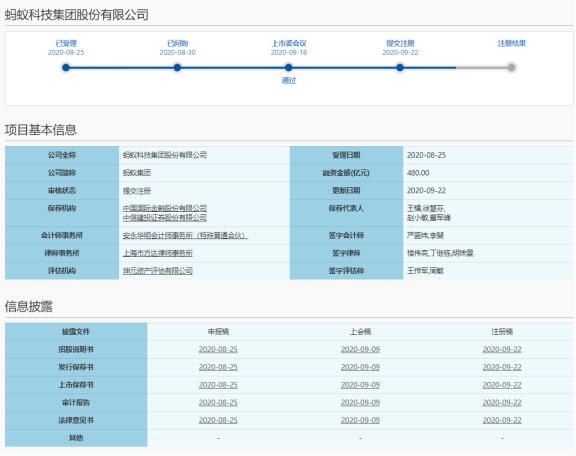Click the 已问询 timeline dot
Viewport: 576px width, 456px height.
[177, 68]
